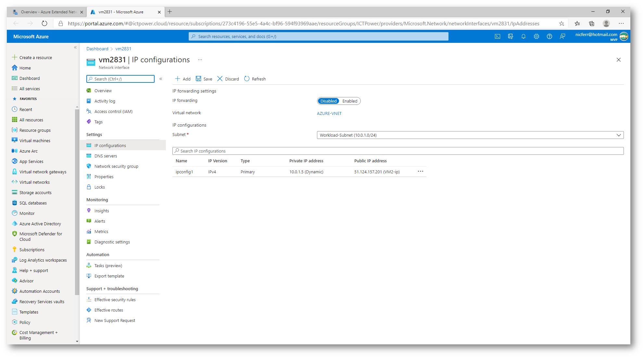
Task: Click the Add IP configuration button
Action: click(183, 79)
